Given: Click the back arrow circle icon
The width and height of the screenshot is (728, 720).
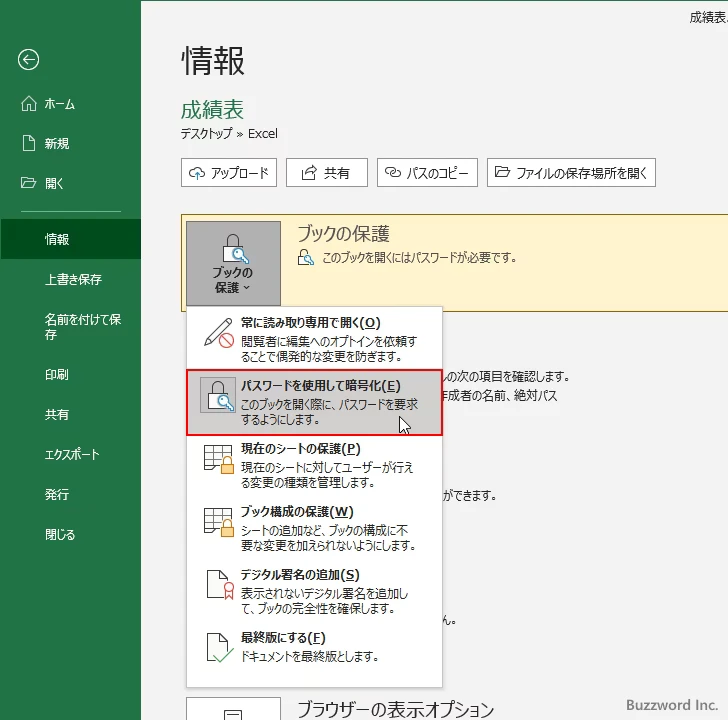Looking at the screenshot, I should pyautogui.click(x=28, y=60).
